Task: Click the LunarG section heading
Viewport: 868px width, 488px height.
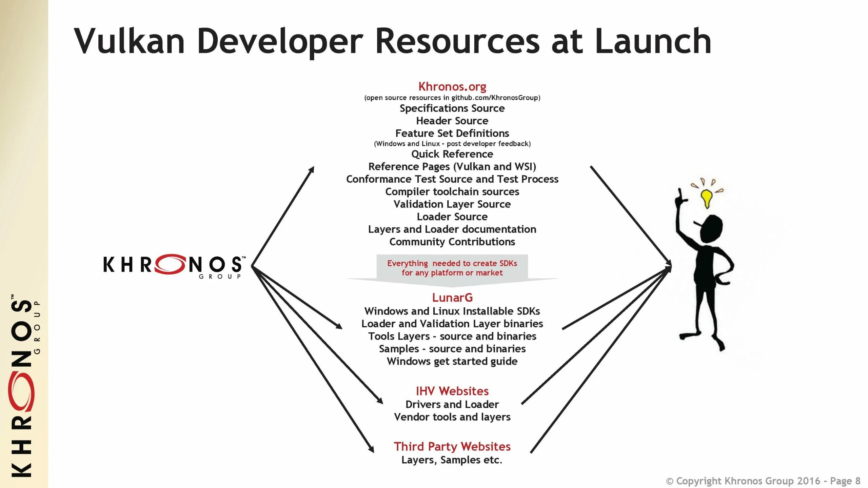Action: coord(453,297)
